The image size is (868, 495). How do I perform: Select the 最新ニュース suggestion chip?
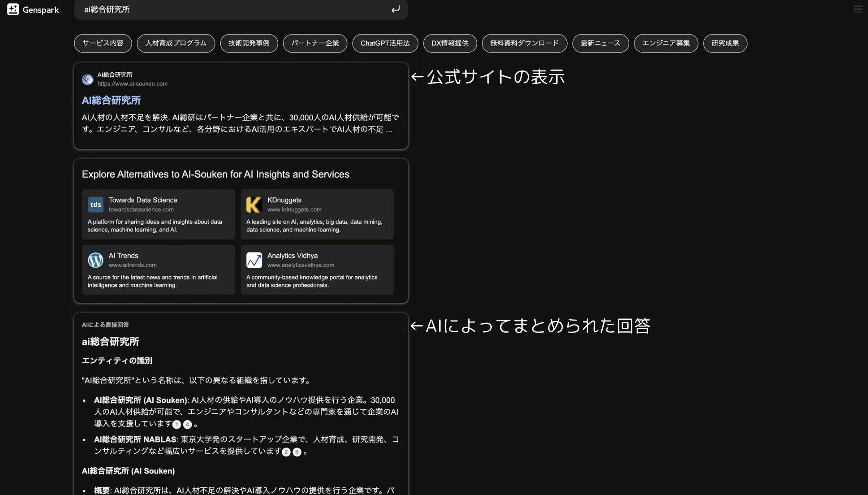(x=600, y=43)
